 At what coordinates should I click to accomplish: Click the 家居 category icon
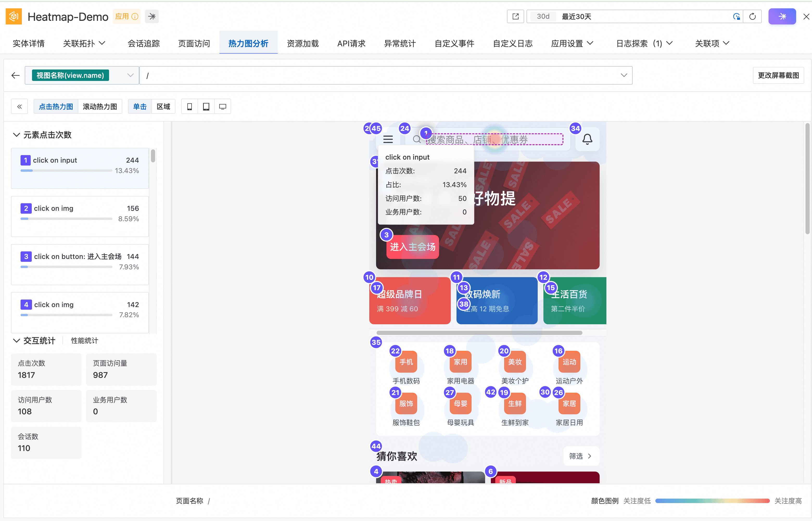pos(569,403)
